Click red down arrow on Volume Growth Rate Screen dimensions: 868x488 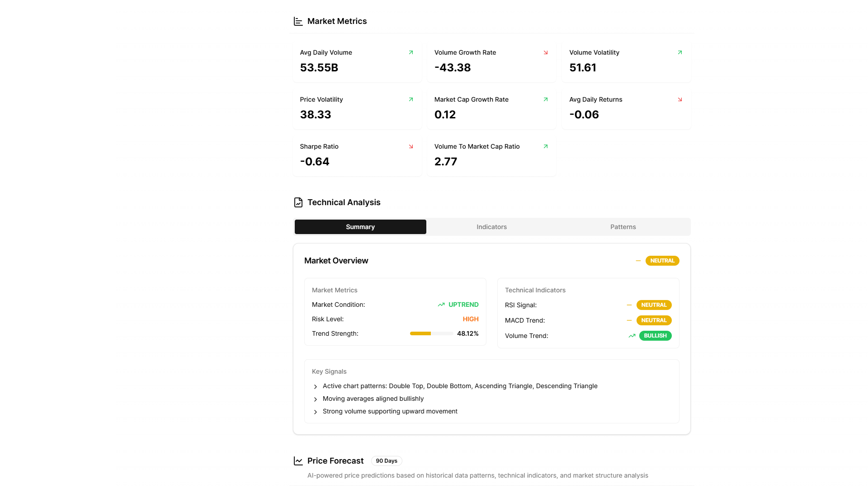[x=546, y=52]
